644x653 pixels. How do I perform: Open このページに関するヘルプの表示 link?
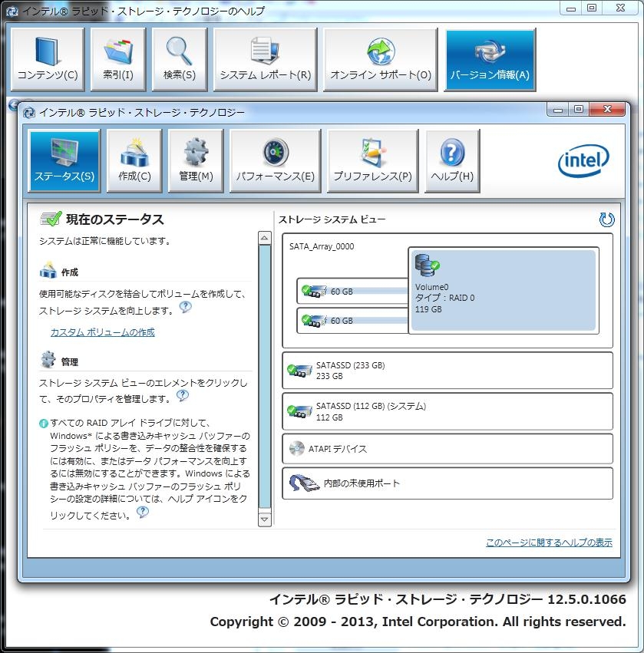[549, 543]
